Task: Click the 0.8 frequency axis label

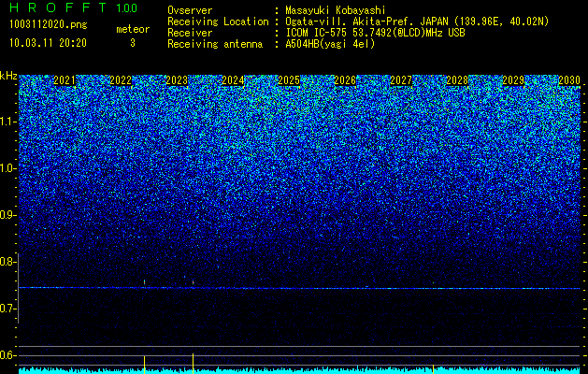Action: tap(7, 262)
